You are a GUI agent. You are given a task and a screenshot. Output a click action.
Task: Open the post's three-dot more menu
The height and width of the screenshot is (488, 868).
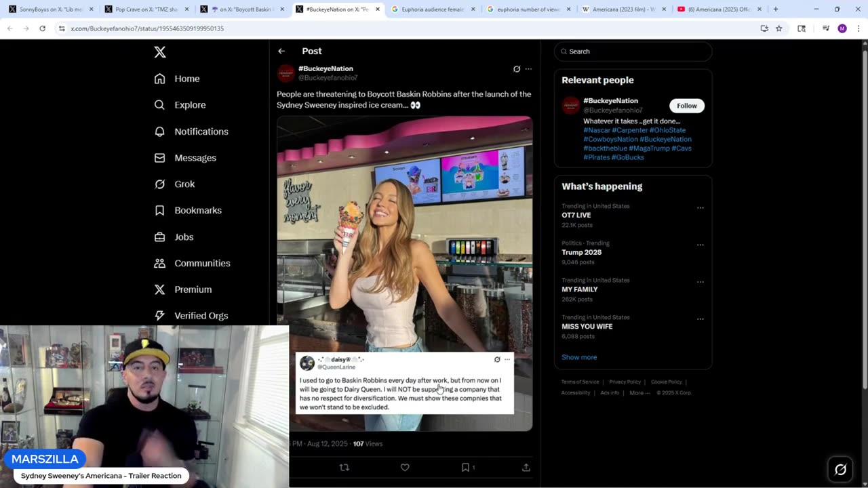[528, 69]
